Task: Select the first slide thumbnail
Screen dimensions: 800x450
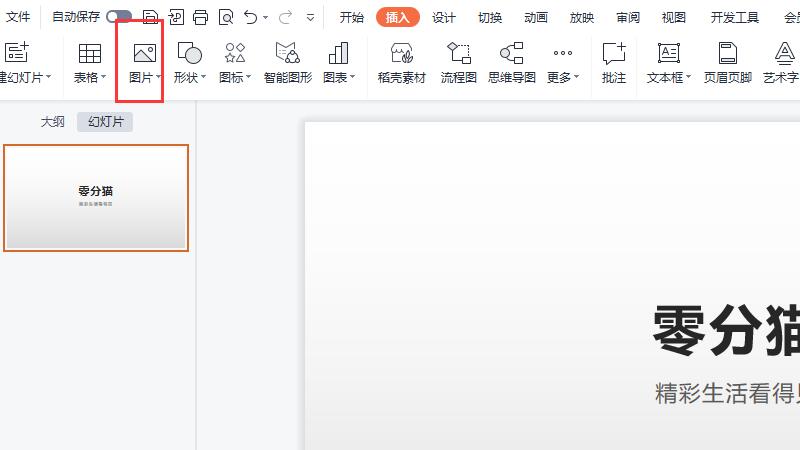Action: 96,197
